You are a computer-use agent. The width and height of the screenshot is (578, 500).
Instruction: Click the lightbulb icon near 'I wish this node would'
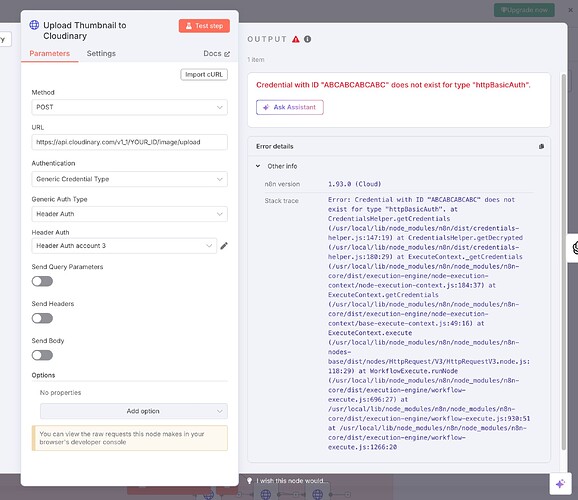click(x=250, y=480)
